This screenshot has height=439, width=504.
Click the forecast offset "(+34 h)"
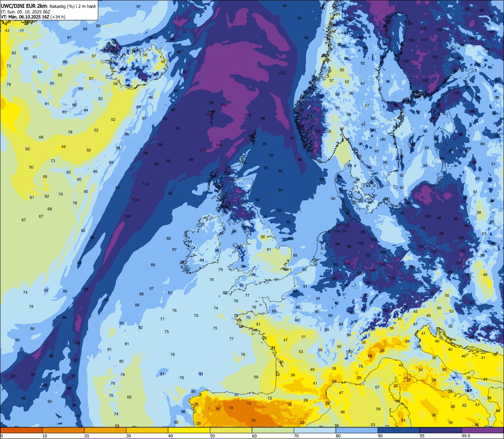[x=57, y=17]
